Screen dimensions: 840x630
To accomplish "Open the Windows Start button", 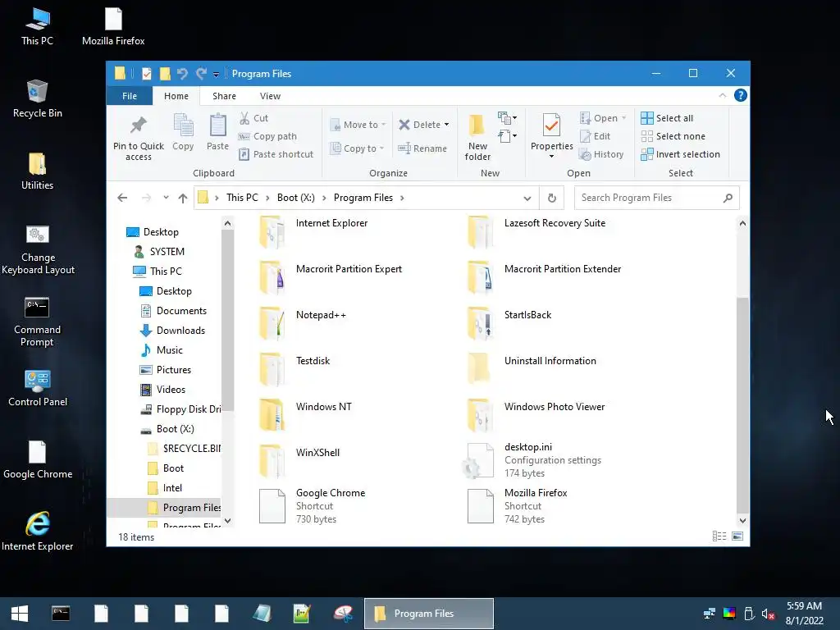I will [20, 614].
